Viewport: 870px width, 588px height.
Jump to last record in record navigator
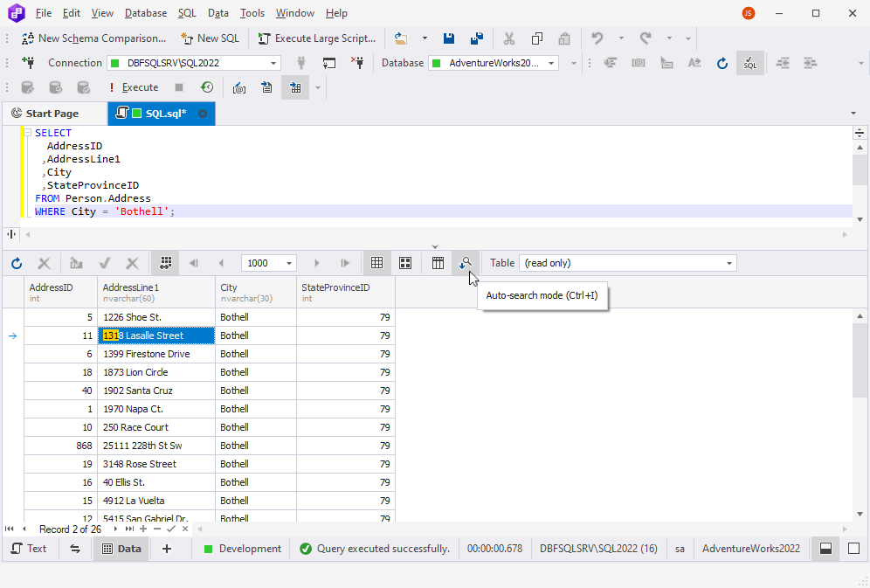129,529
